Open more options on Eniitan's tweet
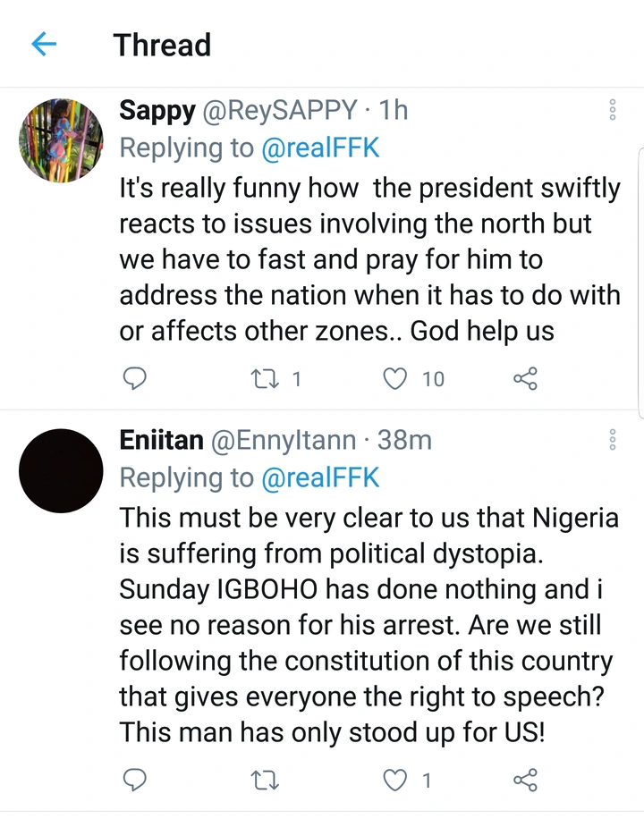The height and width of the screenshot is (819, 644). (x=613, y=439)
